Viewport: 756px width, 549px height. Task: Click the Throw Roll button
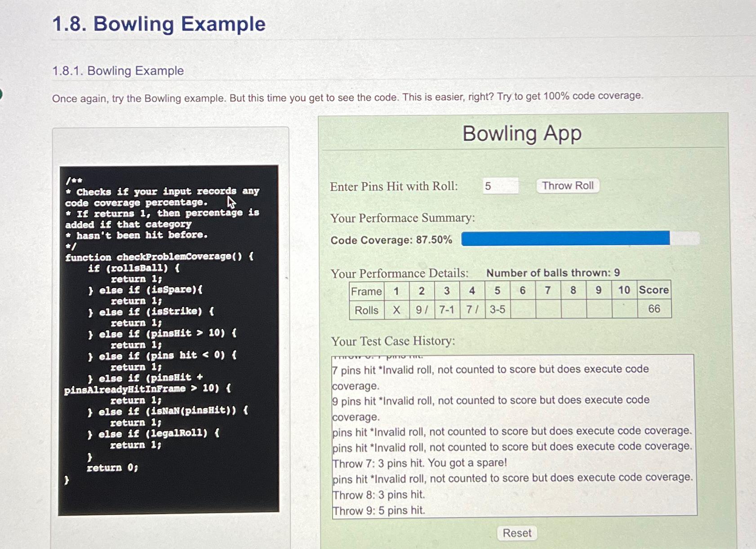(x=568, y=186)
